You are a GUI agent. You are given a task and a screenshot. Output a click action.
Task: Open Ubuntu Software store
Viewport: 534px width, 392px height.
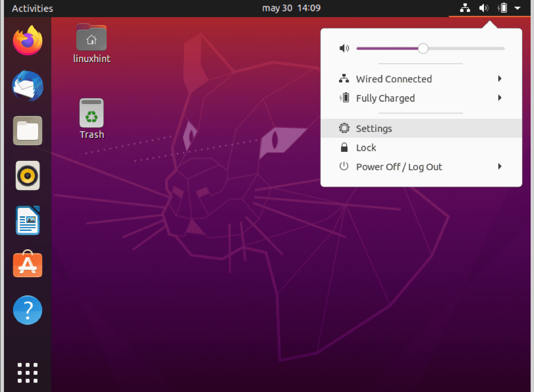click(x=28, y=264)
